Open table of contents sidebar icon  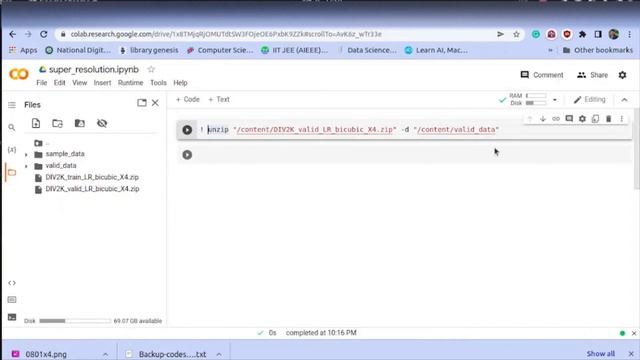(12, 105)
